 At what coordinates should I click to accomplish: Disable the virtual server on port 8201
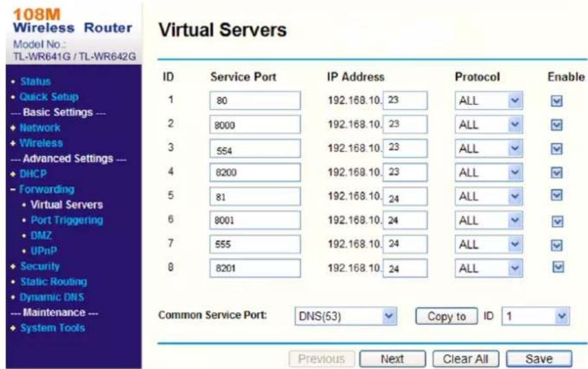(x=558, y=267)
